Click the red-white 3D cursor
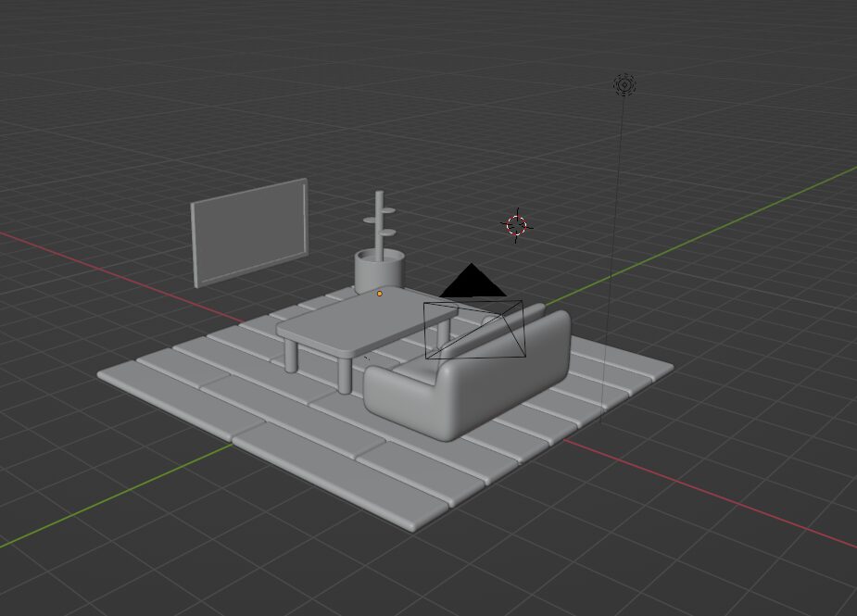The height and width of the screenshot is (616, 857). [516, 225]
